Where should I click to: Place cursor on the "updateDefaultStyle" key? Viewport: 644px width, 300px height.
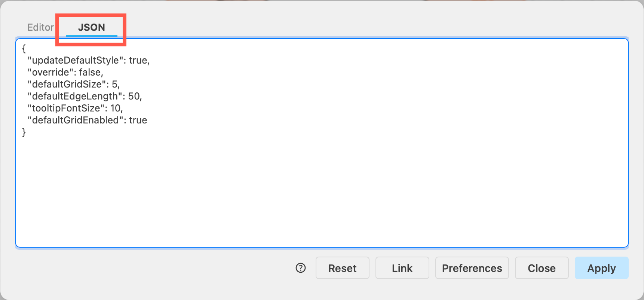76,60
